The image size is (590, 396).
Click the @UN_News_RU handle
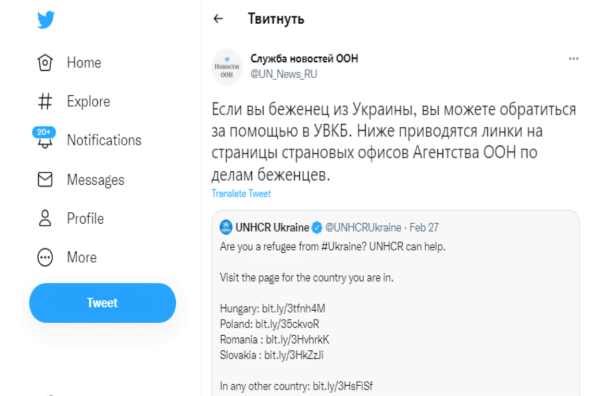[x=284, y=74]
